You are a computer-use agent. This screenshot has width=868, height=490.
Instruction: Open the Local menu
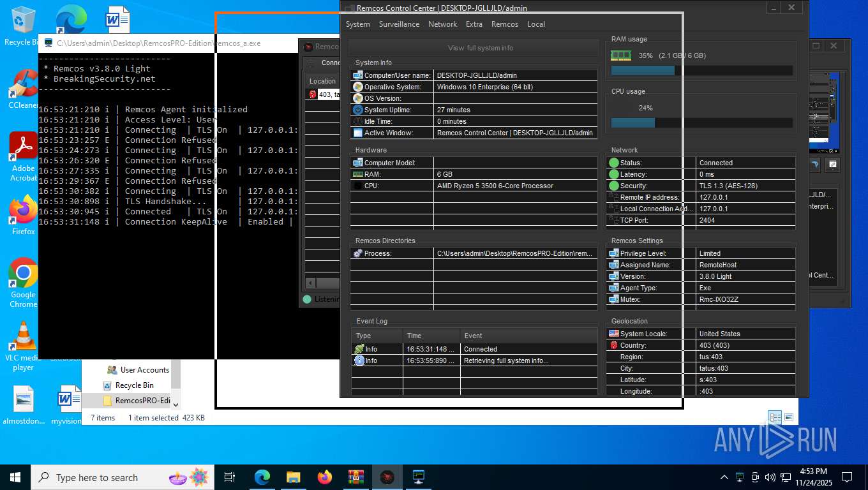pyautogui.click(x=536, y=24)
